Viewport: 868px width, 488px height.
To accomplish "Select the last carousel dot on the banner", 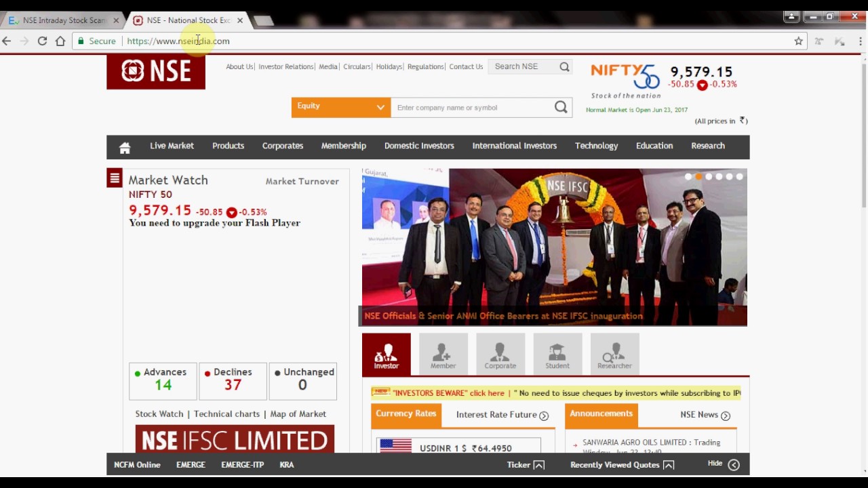I will [739, 177].
